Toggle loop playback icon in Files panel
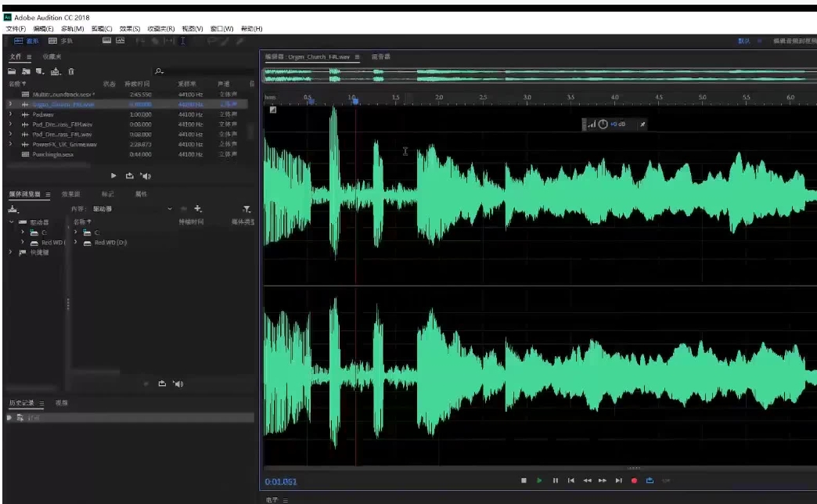Viewport: 817px width, 504px height. (130, 175)
